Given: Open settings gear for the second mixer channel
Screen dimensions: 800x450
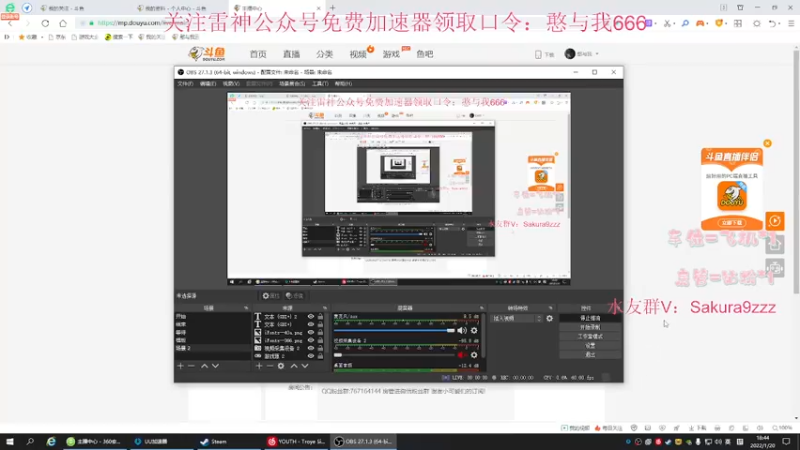Looking at the screenshot, I should 474,355.
